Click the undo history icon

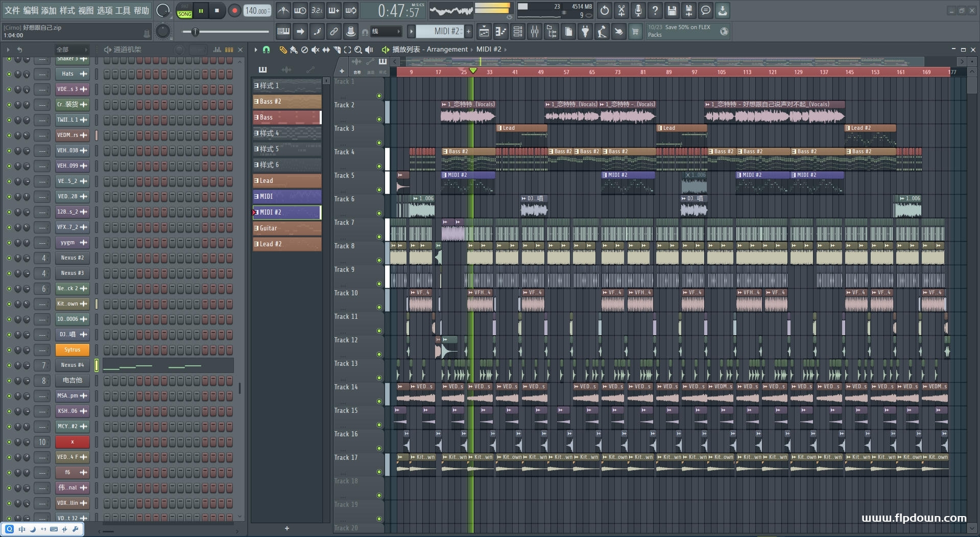604,10
